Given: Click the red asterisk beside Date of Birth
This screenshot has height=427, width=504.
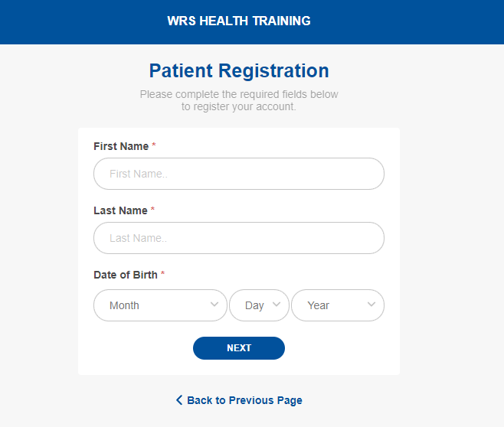Looking at the screenshot, I should tap(163, 274).
